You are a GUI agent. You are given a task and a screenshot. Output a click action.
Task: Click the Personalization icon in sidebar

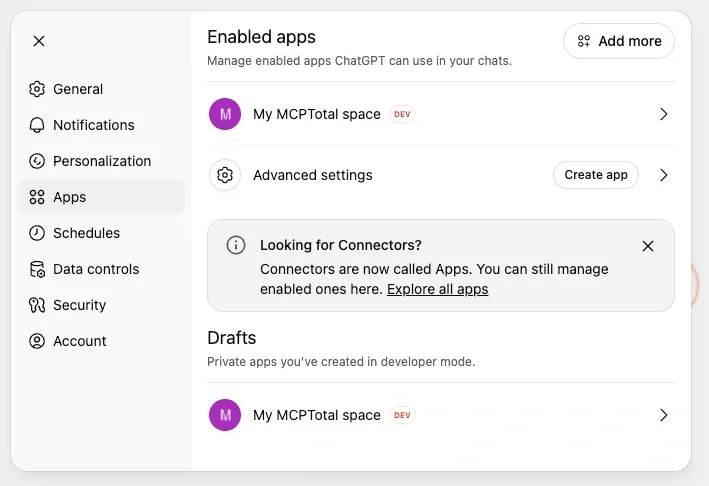[37, 161]
